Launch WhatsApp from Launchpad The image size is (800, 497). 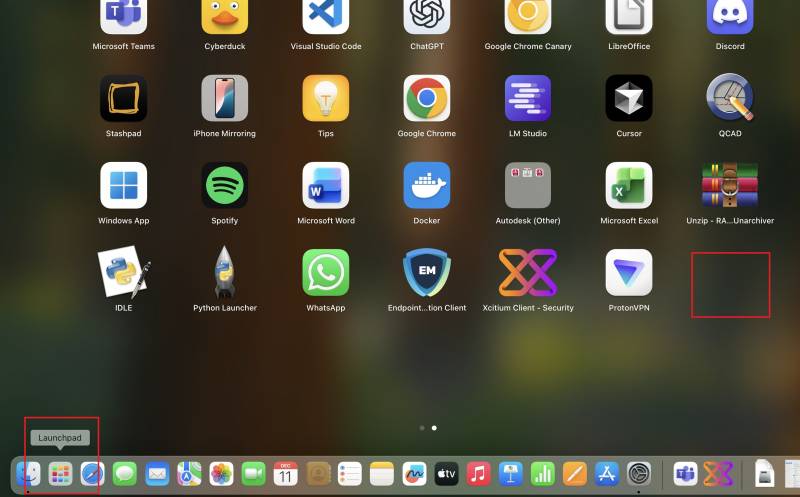coord(326,272)
